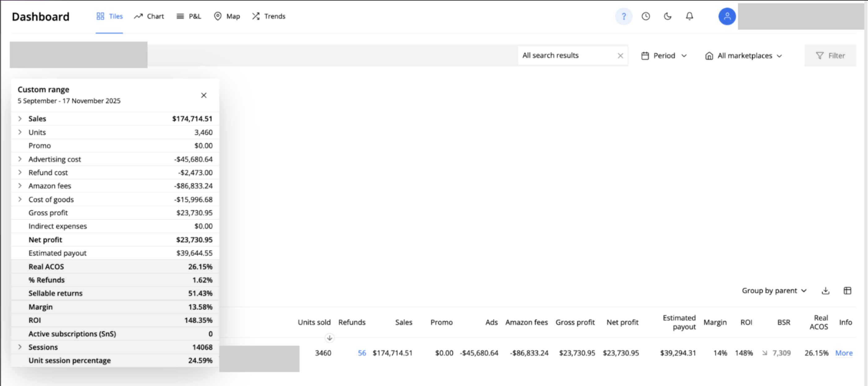Open the notifications bell

tap(689, 16)
